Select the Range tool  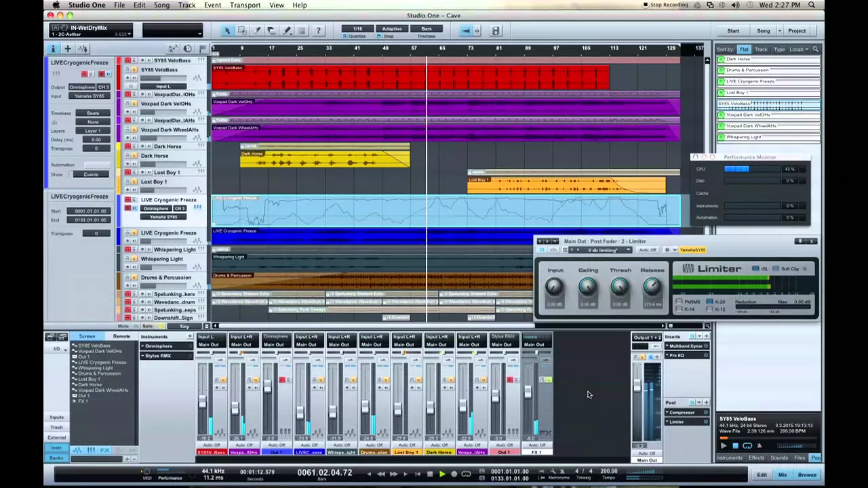tap(242, 30)
